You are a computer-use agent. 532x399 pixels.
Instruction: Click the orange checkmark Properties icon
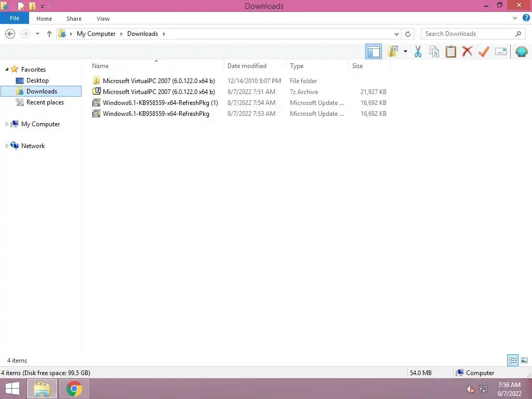(x=484, y=51)
